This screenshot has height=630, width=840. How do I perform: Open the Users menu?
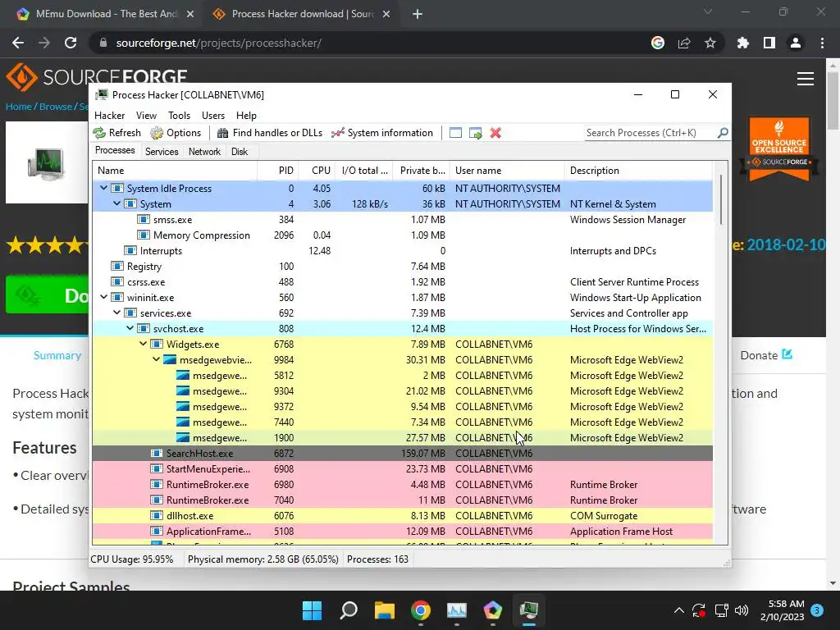click(213, 116)
